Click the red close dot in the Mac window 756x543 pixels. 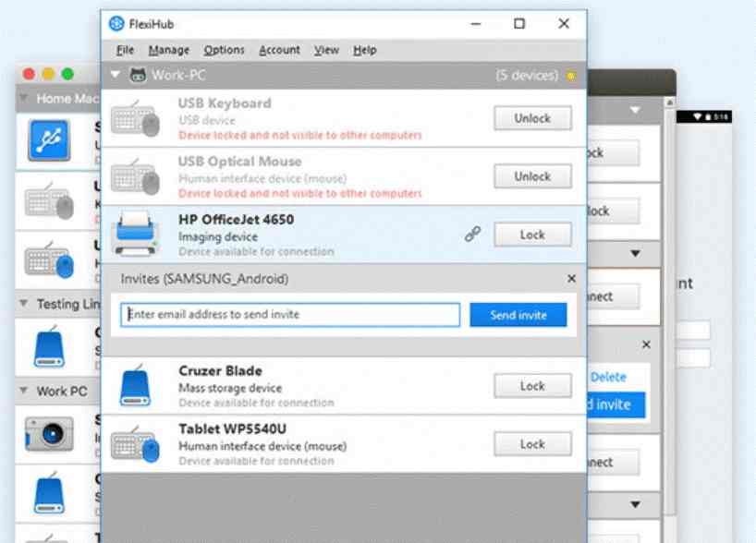click(x=29, y=74)
